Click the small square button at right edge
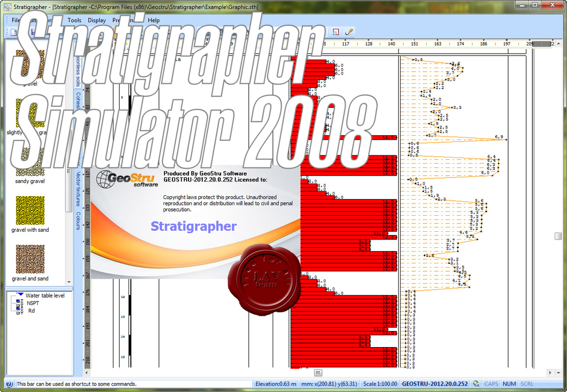The width and height of the screenshot is (567, 392). 558,236
